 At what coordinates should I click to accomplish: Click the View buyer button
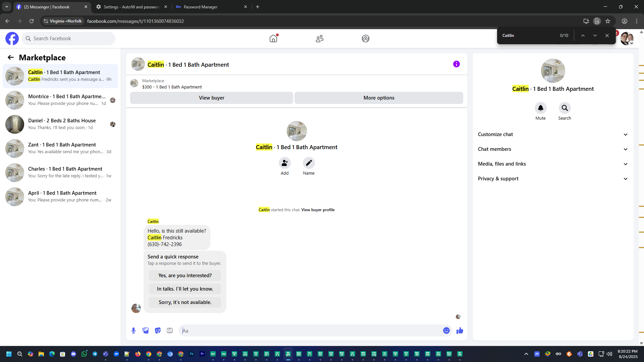click(211, 98)
